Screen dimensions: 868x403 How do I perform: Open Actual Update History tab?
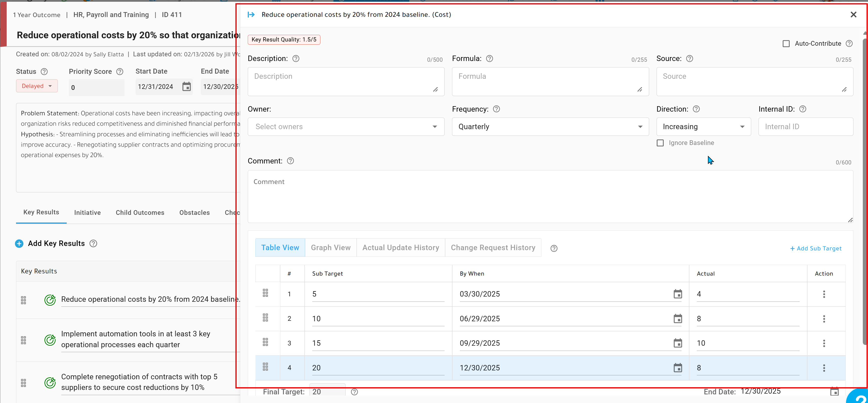click(x=401, y=248)
